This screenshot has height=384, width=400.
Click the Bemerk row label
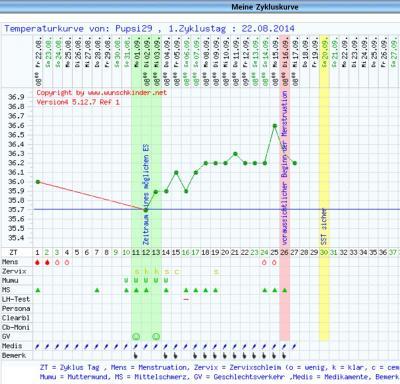click(14, 355)
